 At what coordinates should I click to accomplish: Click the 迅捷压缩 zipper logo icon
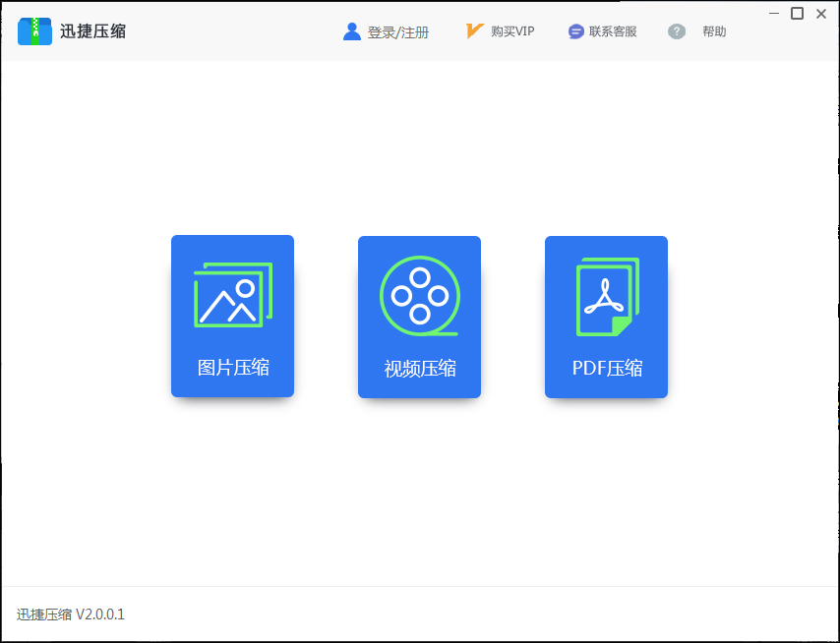[34, 31]
